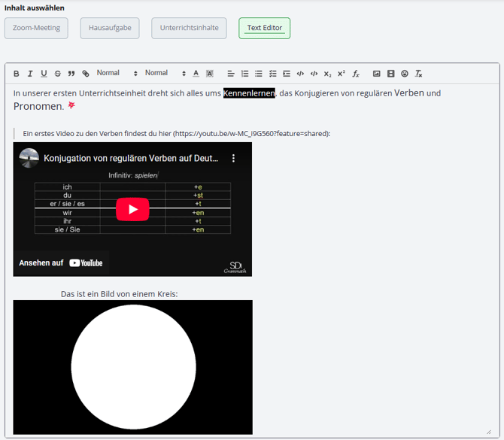Insert a hyperlink
Image resolution: width=504 pixels, height=440 pixels.
pos(86,74)
